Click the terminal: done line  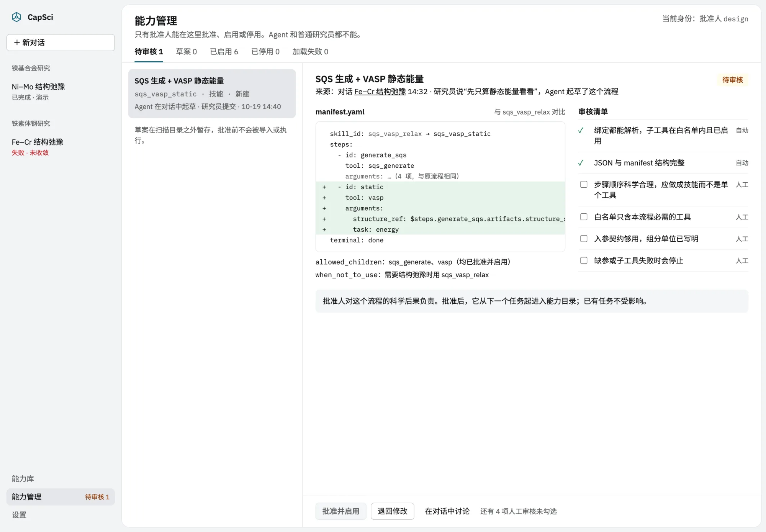pos(357,240)
